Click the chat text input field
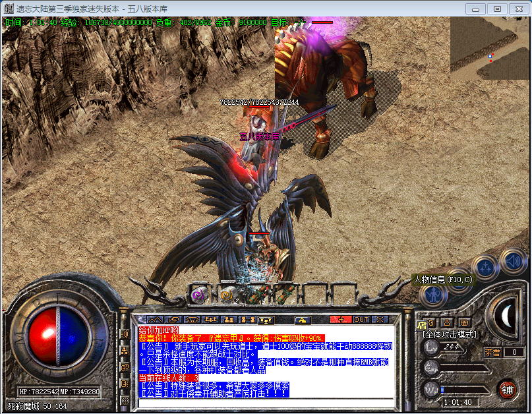This screenshot has height=414, width=532. coord(266,403)
